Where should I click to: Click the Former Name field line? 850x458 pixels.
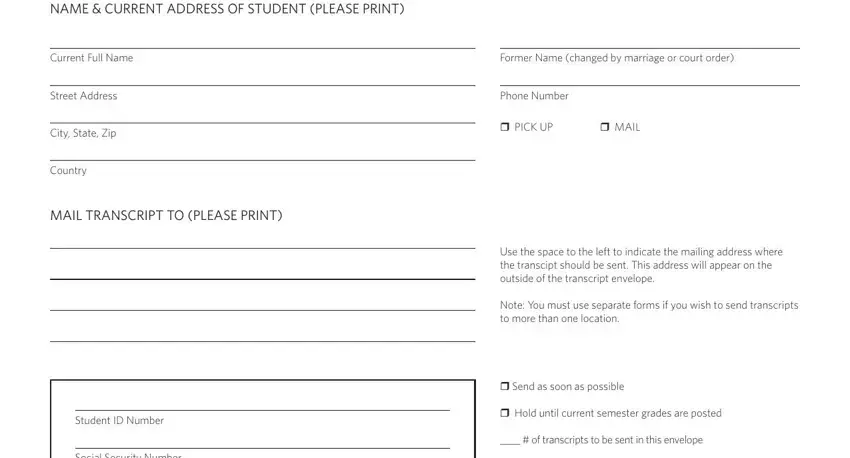coord(649,41)
